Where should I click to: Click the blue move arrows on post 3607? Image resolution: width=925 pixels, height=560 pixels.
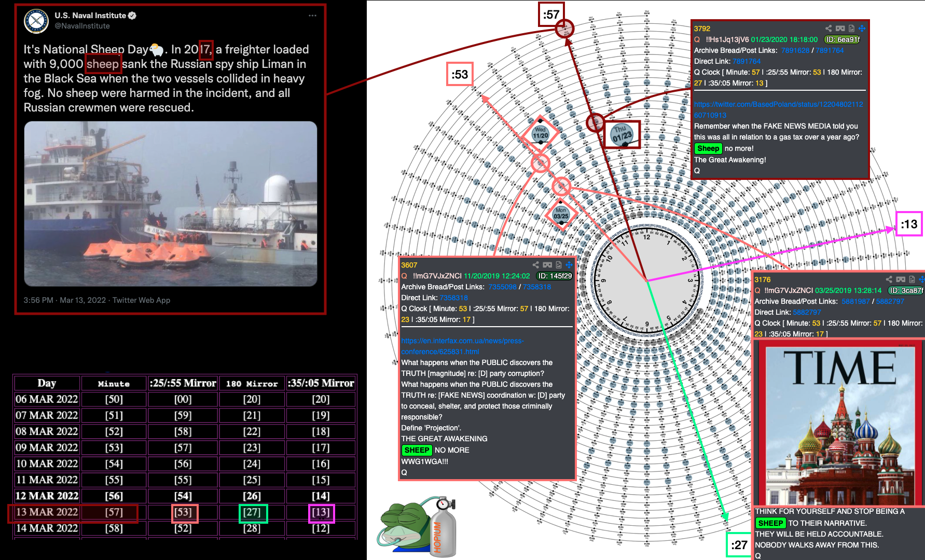click(x=569, y=265)
